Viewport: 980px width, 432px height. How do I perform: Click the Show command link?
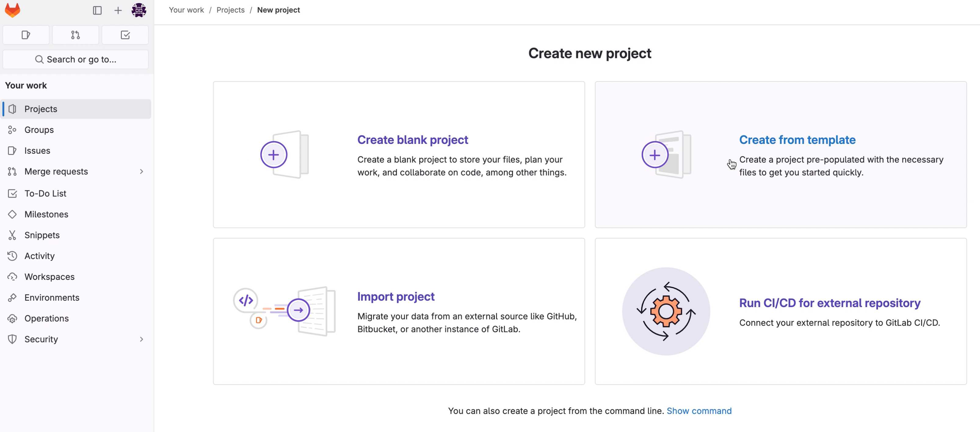(699, 411)
